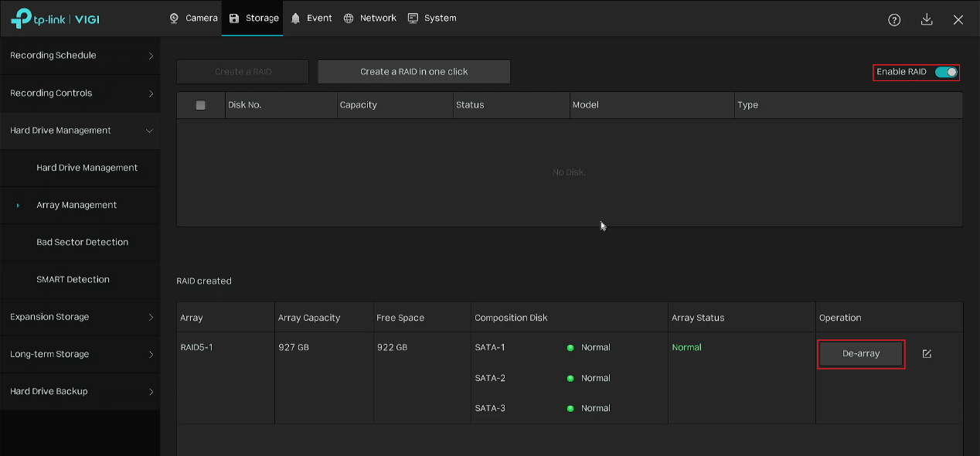
Task: Click green status dot for SATA-2
Action: click(570, 378)
